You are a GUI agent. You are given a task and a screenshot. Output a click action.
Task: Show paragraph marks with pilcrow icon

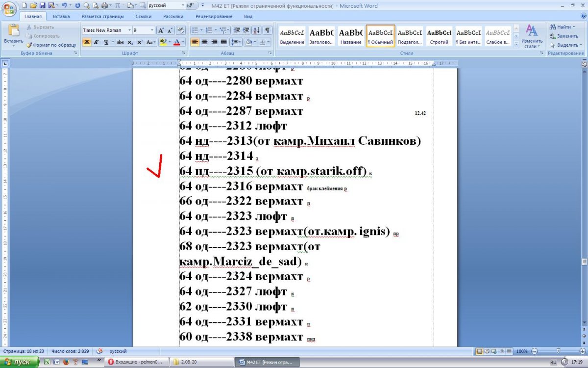pyautogui.click(x=268, y=30)
